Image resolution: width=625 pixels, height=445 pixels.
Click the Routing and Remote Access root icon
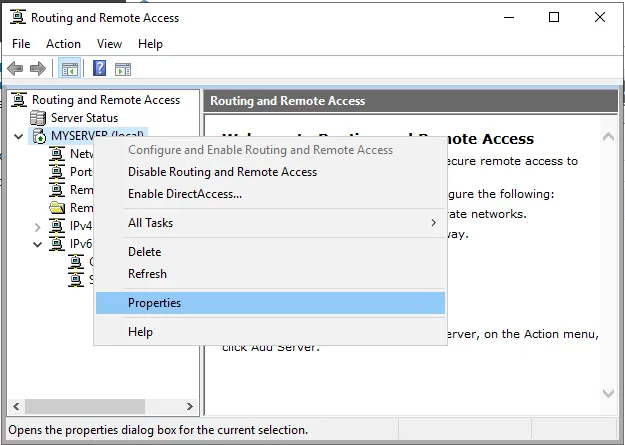(19, 100)
